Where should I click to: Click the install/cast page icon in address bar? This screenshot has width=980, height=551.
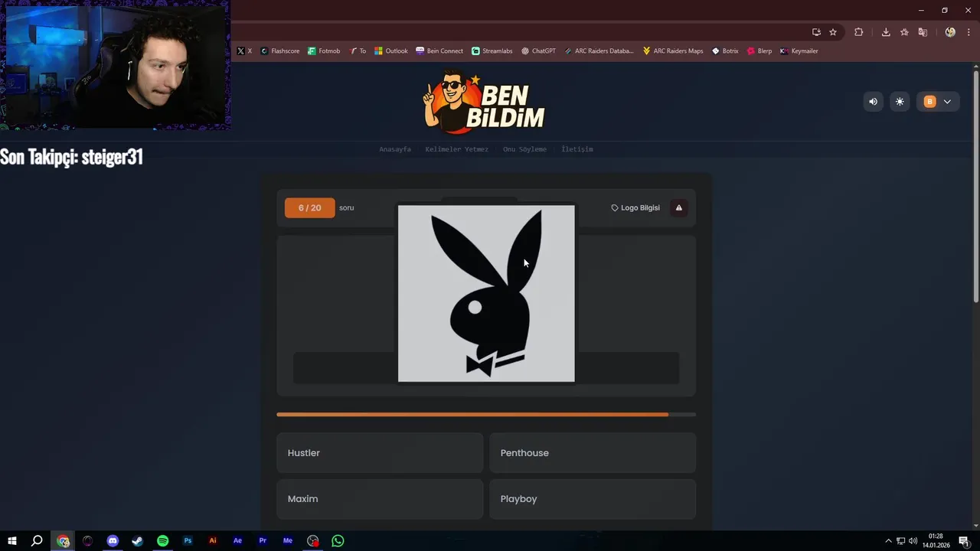tap(816, 32)
